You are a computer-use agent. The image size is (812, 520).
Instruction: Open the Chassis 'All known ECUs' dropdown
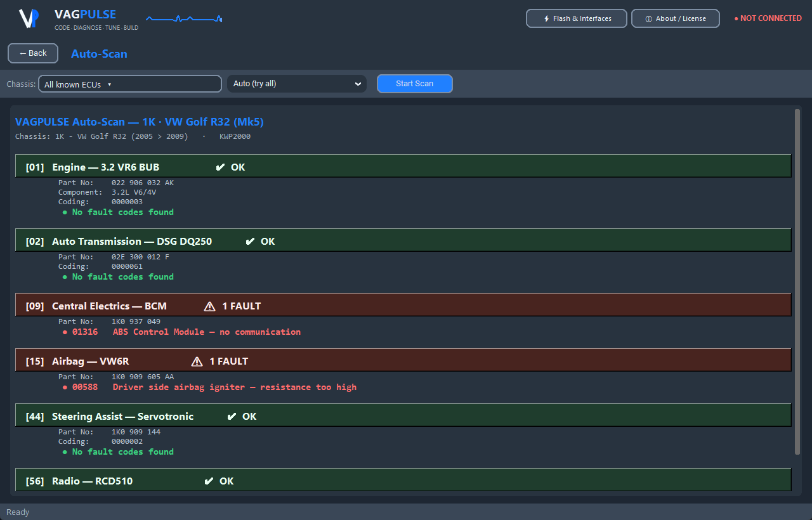130,84
